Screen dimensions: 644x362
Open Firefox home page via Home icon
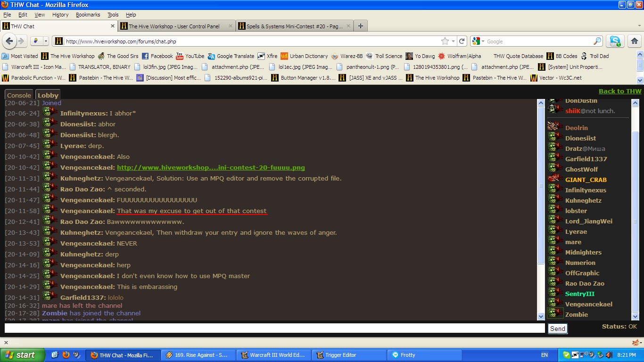pyautogui.click(x=635, y=41)
